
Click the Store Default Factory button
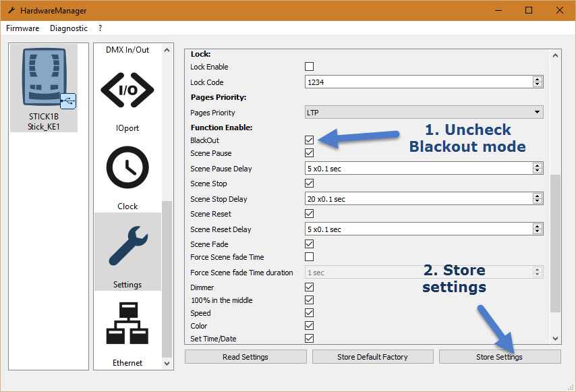(372, 357)
